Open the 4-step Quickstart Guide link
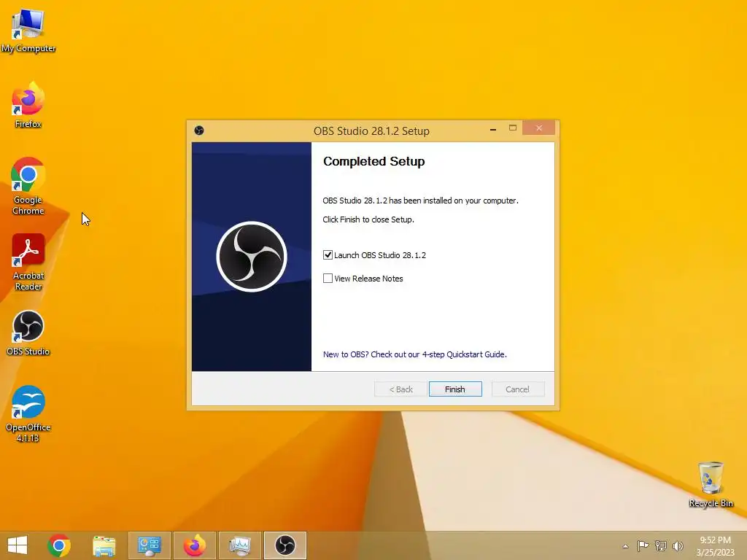 (414, 354)
